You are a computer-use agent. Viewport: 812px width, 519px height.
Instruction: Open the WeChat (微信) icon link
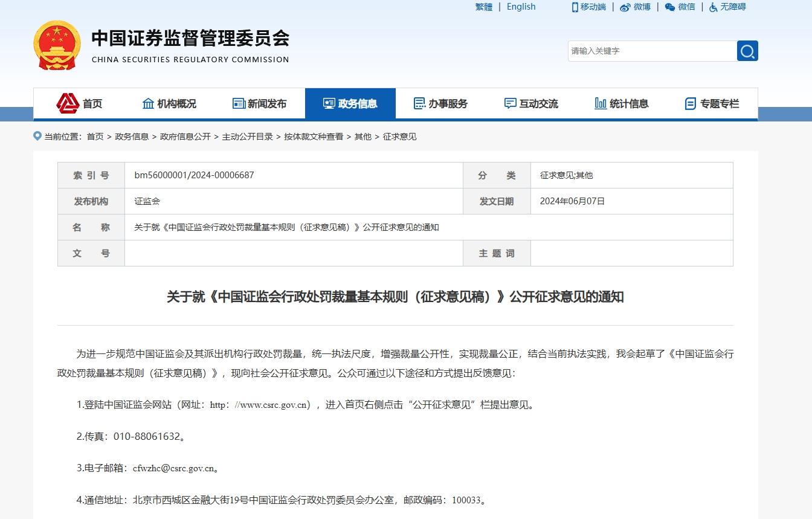[680, 7]
